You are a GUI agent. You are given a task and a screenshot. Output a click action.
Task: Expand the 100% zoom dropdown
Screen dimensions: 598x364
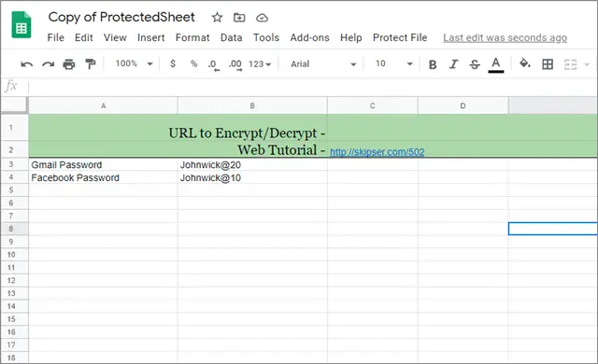pyautogui.click(x=134, y=63)
